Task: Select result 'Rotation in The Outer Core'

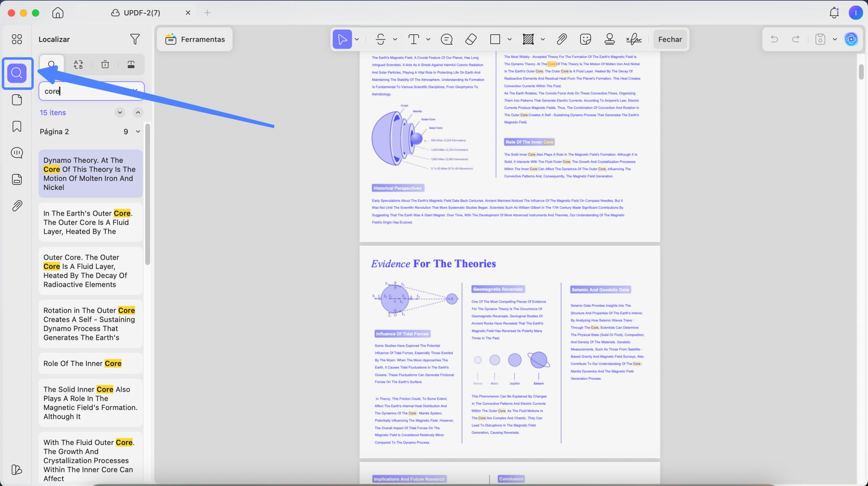Action: (x=91, y=324)
